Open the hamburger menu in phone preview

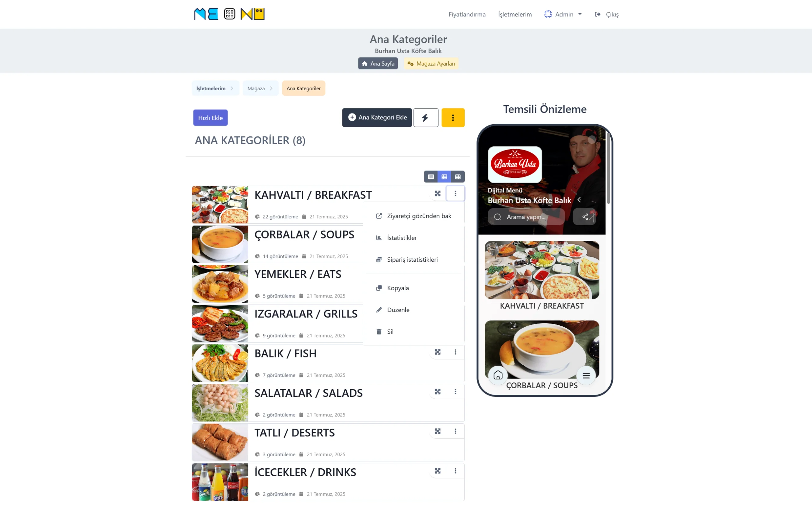586,375
